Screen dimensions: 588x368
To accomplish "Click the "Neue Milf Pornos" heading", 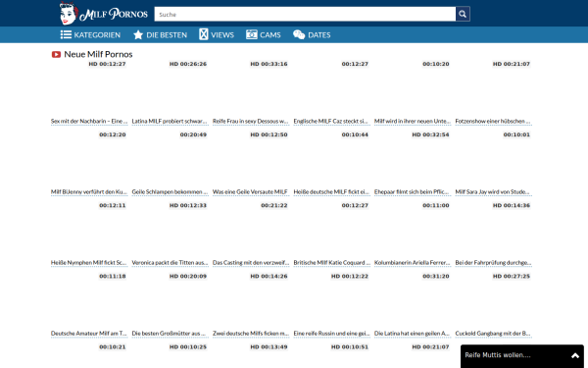I will 98,54.
